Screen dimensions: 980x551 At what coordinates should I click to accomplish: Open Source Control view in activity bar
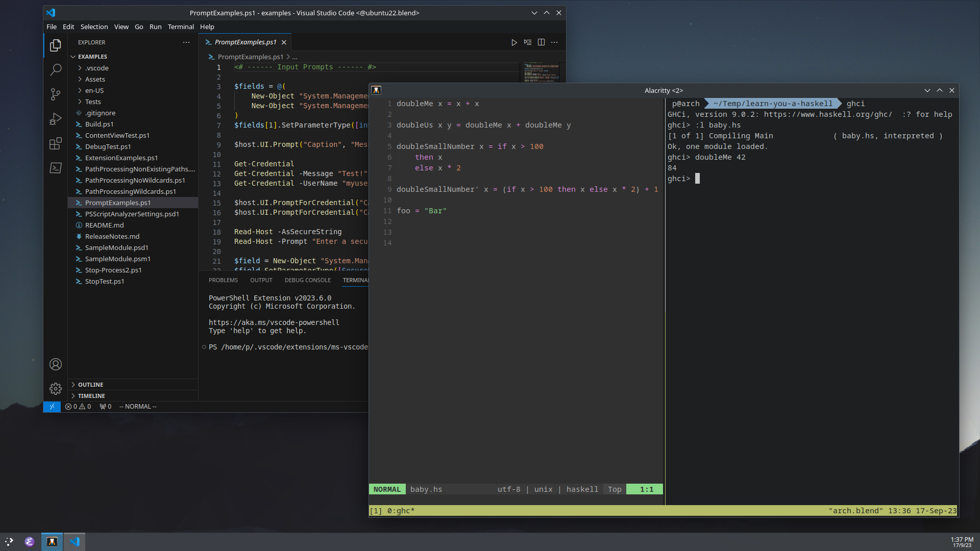[x=56, y=94]
